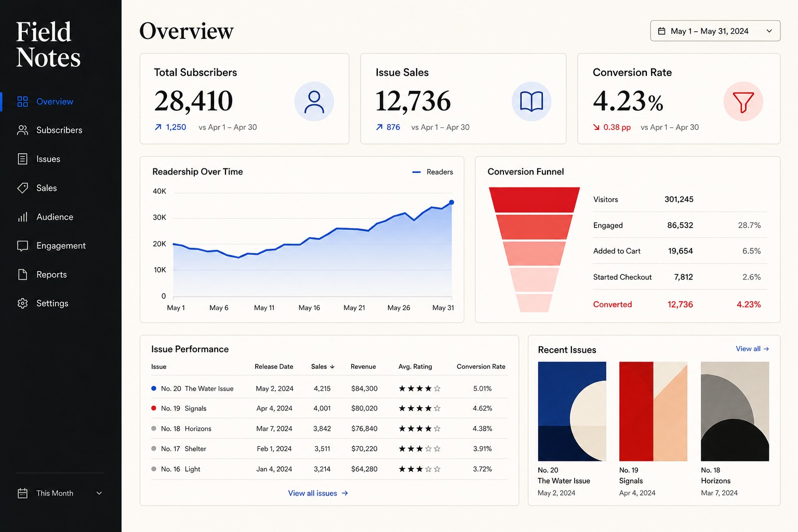This screenshot has width=798, height=532.
Task: Follow the View all issues link
Action: coord(318,493)
